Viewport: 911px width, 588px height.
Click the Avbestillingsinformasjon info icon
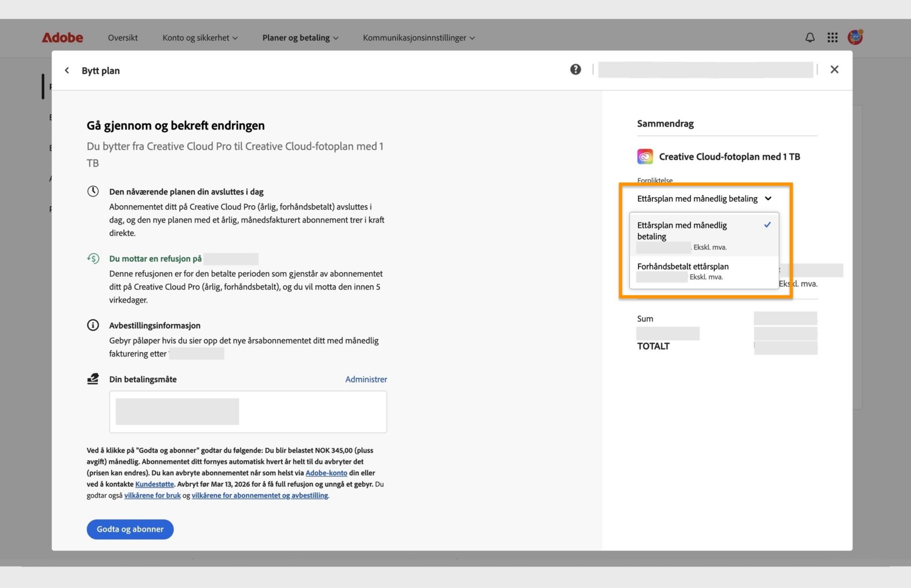click(93, 325)
